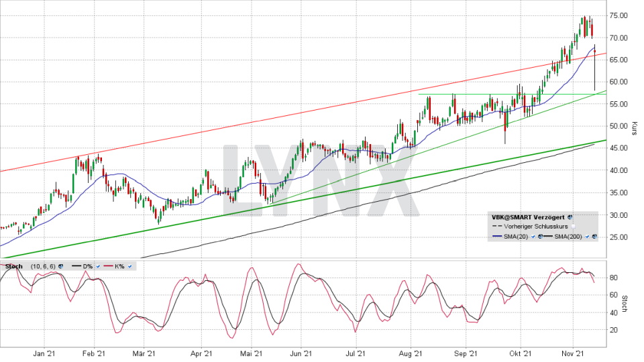Open Stoch (10, 6, 6) settings icon

point(61,266)
